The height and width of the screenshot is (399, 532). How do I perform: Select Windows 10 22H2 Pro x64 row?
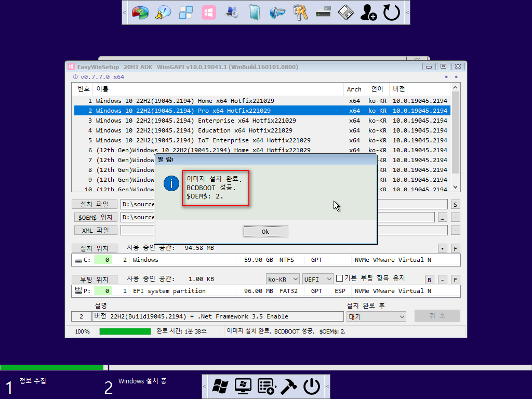tap(262, 111)
